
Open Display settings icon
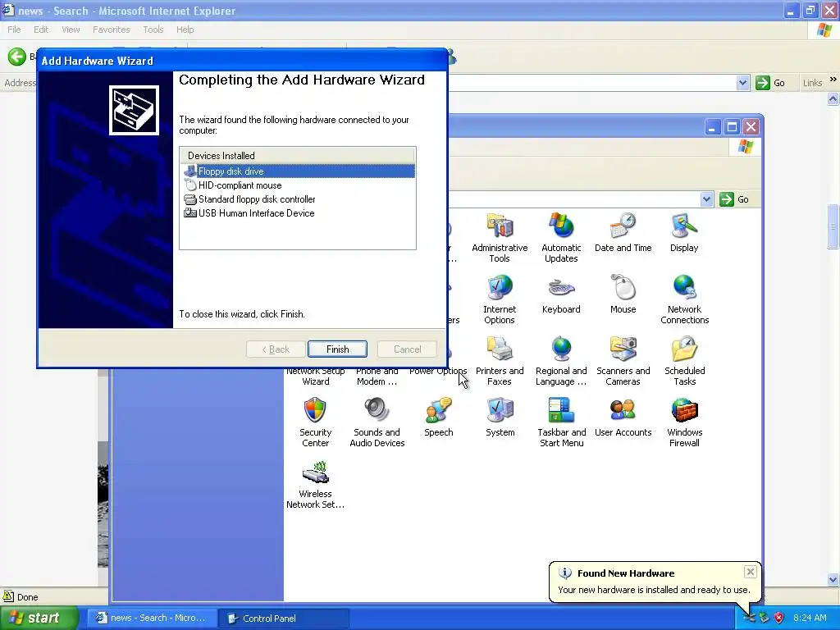coord(684,232)
